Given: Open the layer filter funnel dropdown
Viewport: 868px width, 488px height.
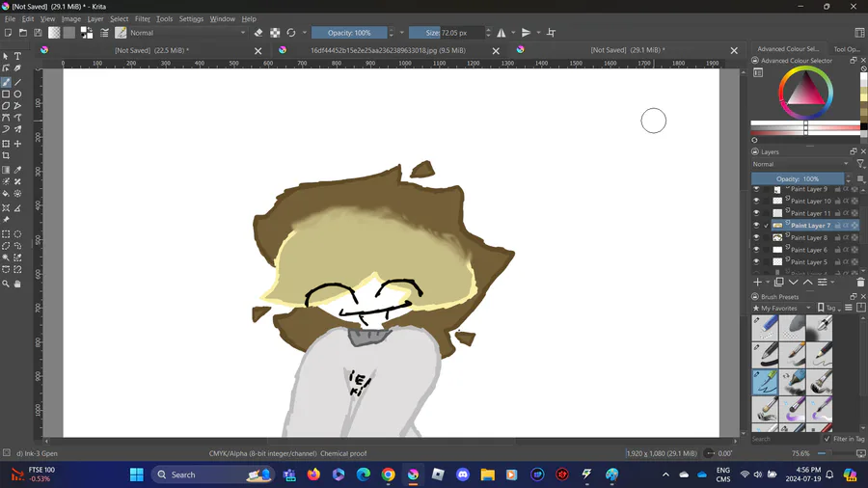Looking at the screenshot, I should (x=861, y=164).
